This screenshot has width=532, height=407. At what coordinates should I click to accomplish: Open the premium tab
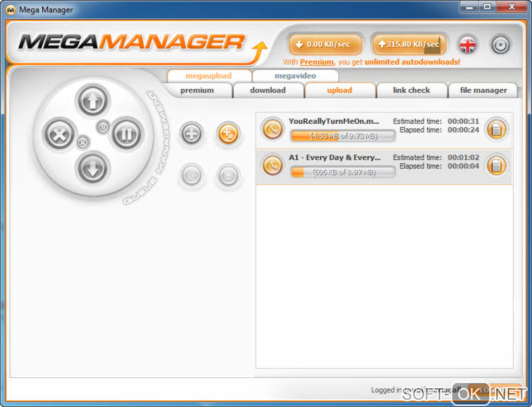197,90
